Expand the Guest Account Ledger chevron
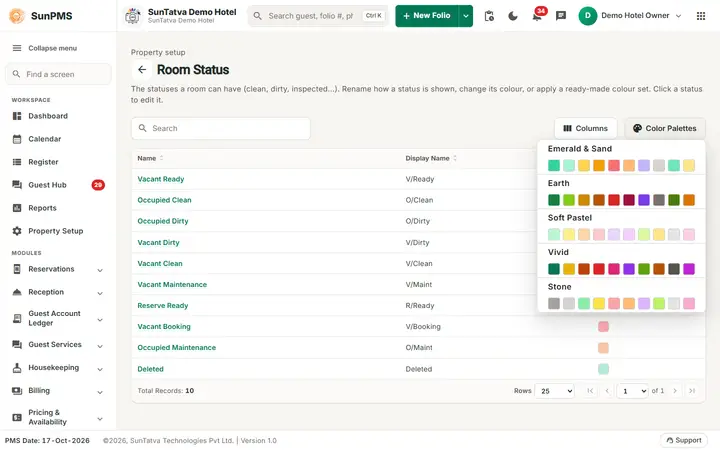 pyautogui.click(x=100, y=320)
